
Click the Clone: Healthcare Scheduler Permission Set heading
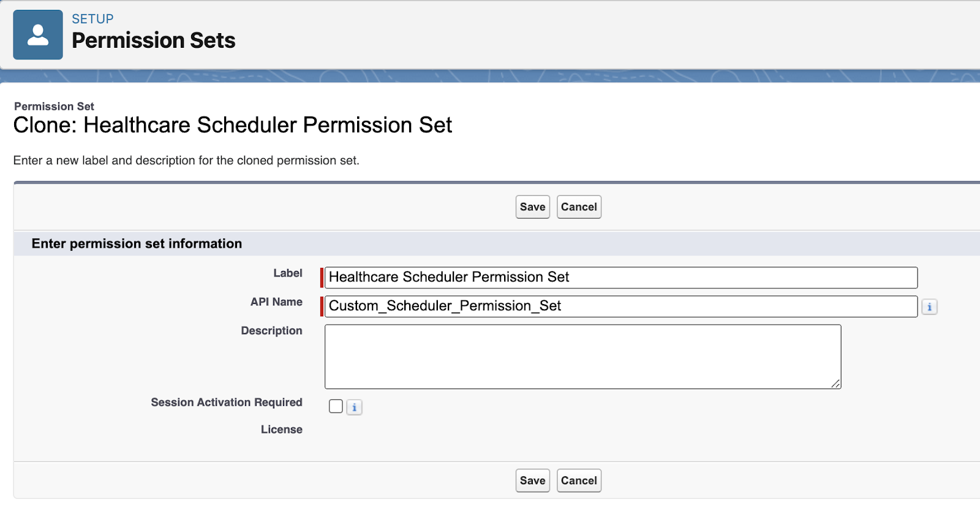pyautogui.click(x=233, y=125)
